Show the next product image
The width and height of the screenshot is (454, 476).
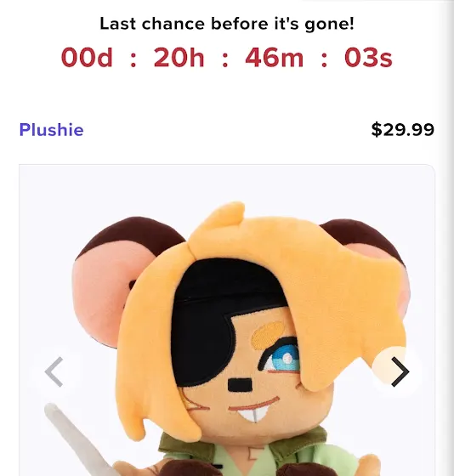[x=398, y=372]
